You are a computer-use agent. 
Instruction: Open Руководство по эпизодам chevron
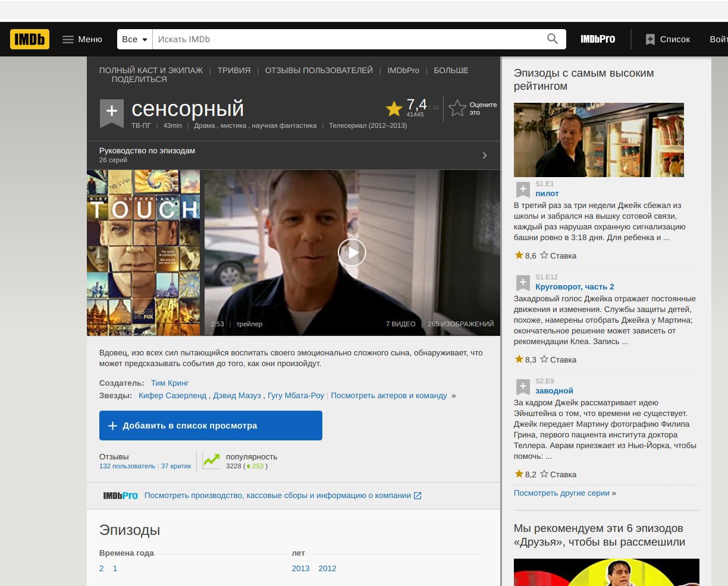tap(485, 155)
